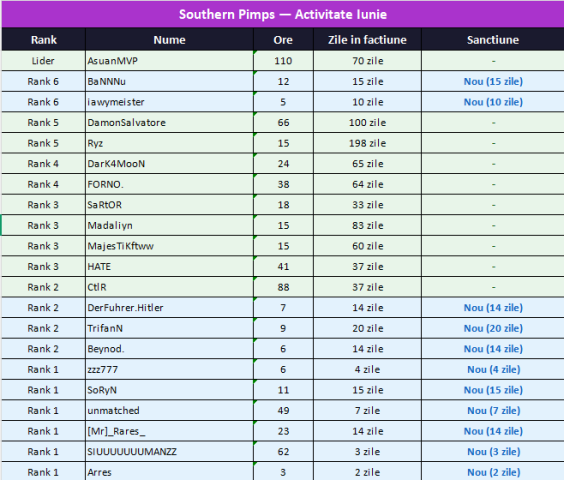Select the Southern Pimps title cell
564x480 pixels.
[x=283, y=14]
